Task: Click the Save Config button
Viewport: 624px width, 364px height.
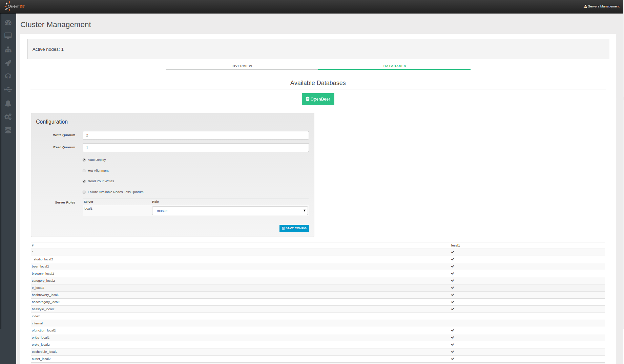Action: [294, 229]
